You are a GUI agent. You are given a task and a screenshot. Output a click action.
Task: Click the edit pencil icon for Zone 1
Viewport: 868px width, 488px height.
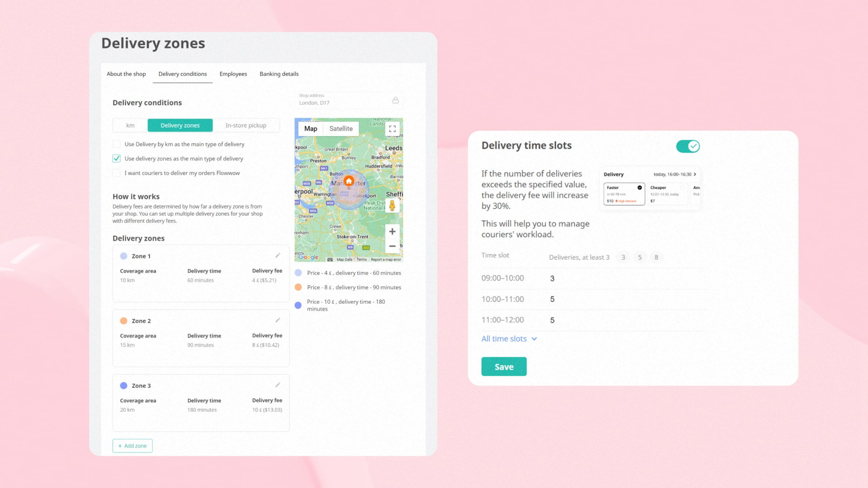click(x=278, y=255)
